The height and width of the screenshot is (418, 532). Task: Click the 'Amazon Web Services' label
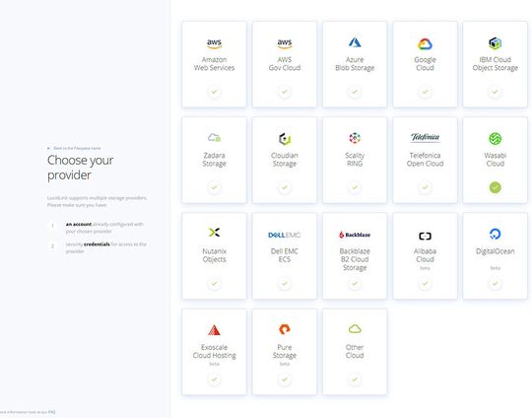[214, 64]
